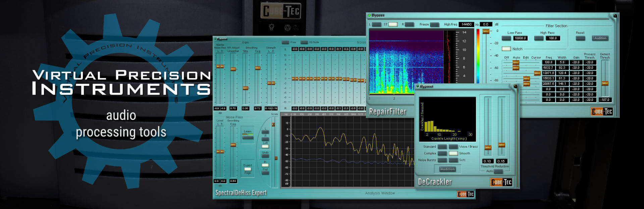
Task: Select Voice / Brass mode in DeCrackler
Action: tap(453, 147)
